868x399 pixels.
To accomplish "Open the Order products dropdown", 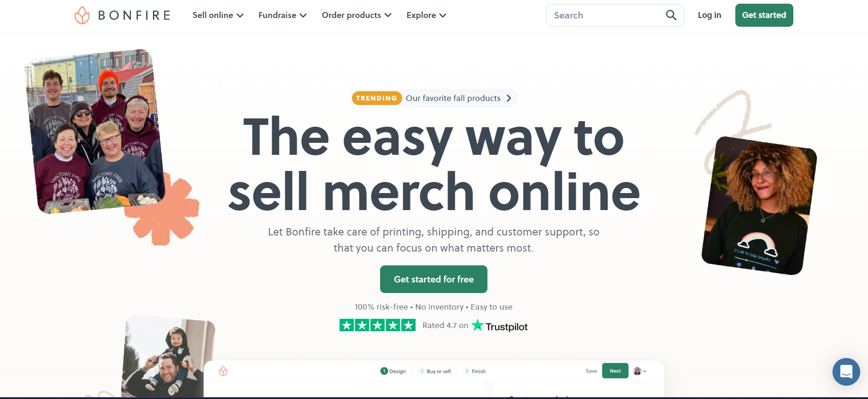I will pos(357,15).
